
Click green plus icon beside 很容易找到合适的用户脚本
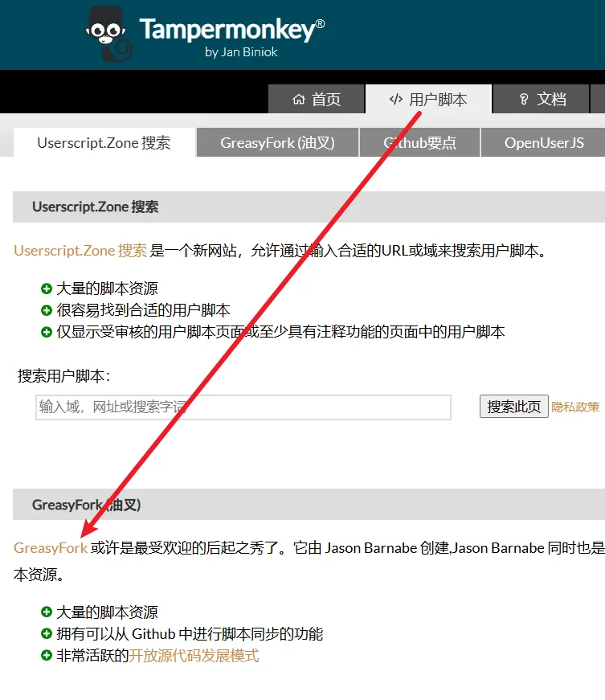point(47,310)
